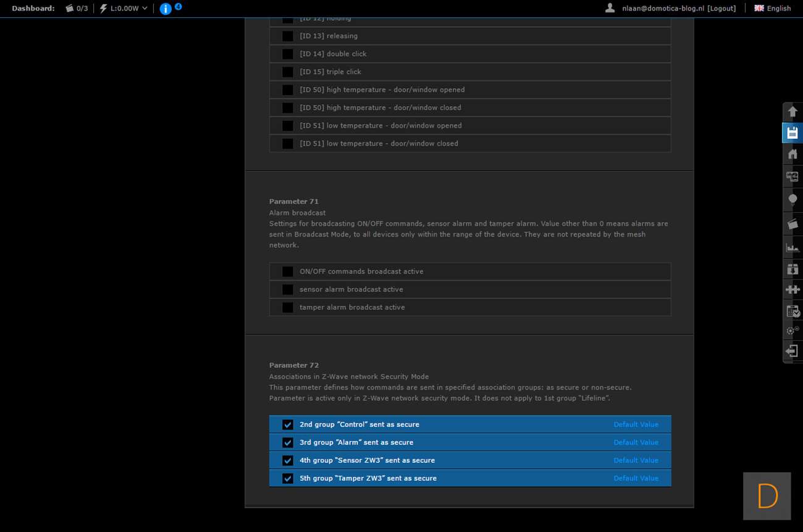
Task: Open the English language selector
Action: tap(772, 9)
